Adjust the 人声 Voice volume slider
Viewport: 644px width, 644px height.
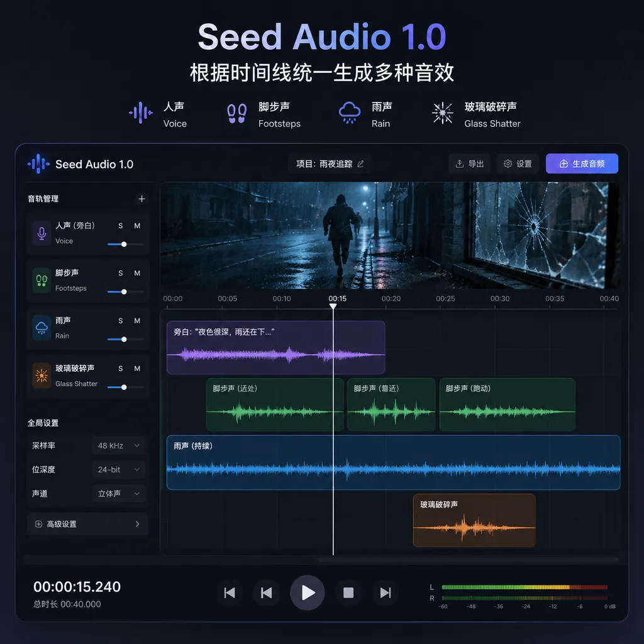tap(125, 245)
